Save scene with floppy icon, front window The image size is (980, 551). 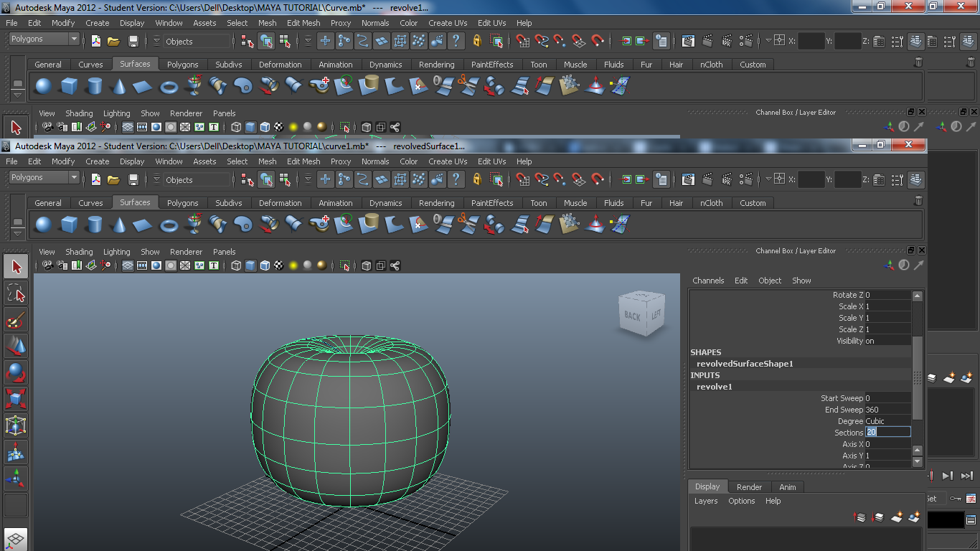tap(133, 179)
